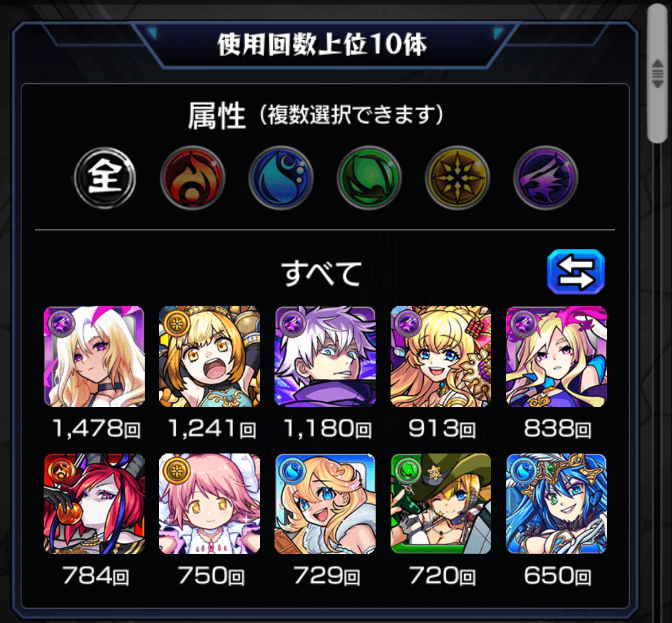Enable the wood attribute leaf icon

pyautogui.click(x=369, y=178)
